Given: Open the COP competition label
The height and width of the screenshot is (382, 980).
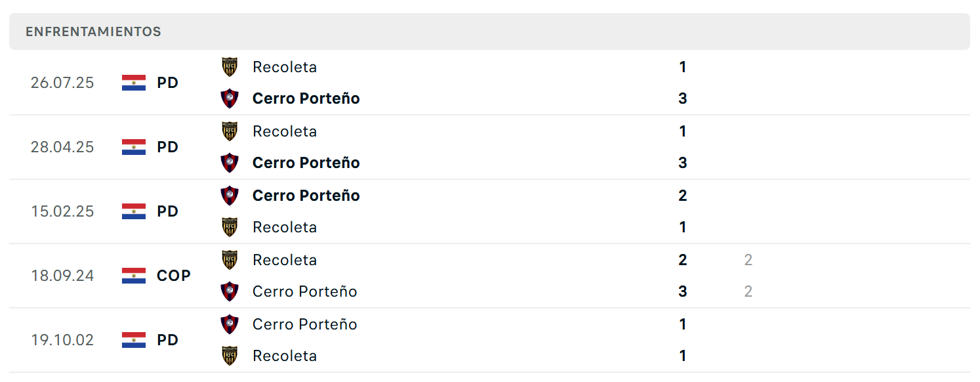Looking at the screenshot, I should pyautogui.click(x=174, y=276).
